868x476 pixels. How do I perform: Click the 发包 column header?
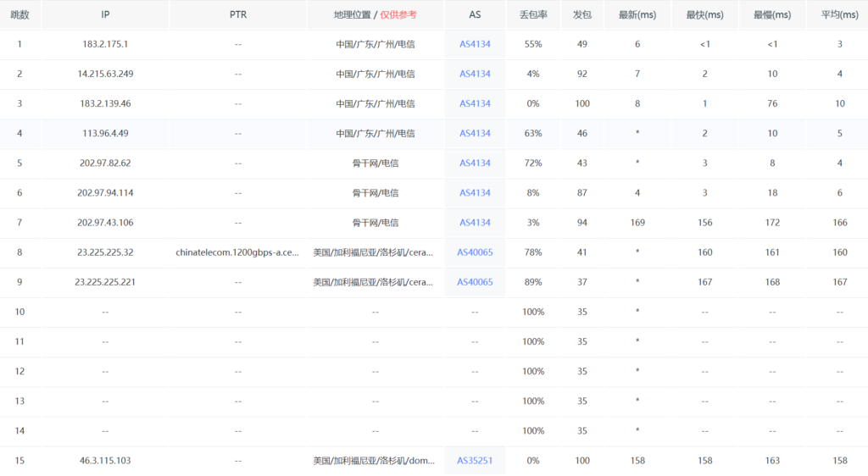[x=582, y=14]
